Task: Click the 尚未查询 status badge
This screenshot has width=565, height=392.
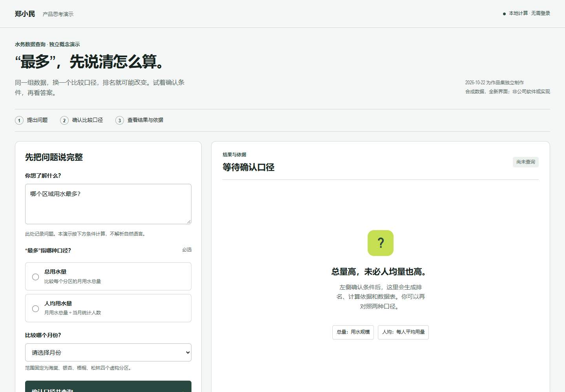Action: pos(526,162)
